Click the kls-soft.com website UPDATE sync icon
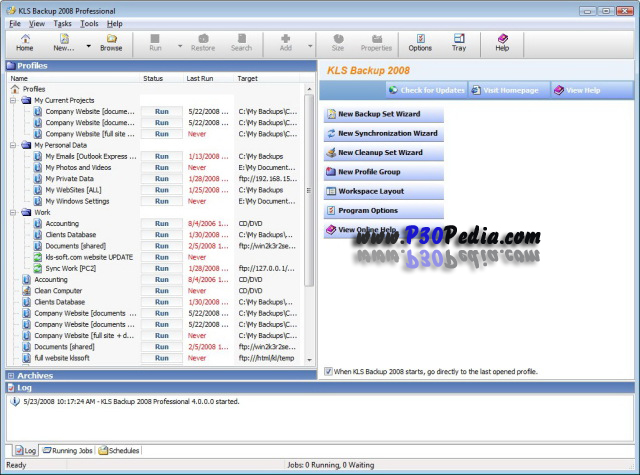Screen dimensions: 640x475 38,257
